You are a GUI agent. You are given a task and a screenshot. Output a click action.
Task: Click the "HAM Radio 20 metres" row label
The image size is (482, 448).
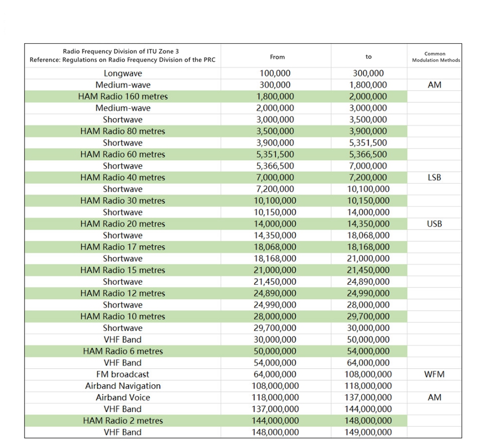(123, 223)
